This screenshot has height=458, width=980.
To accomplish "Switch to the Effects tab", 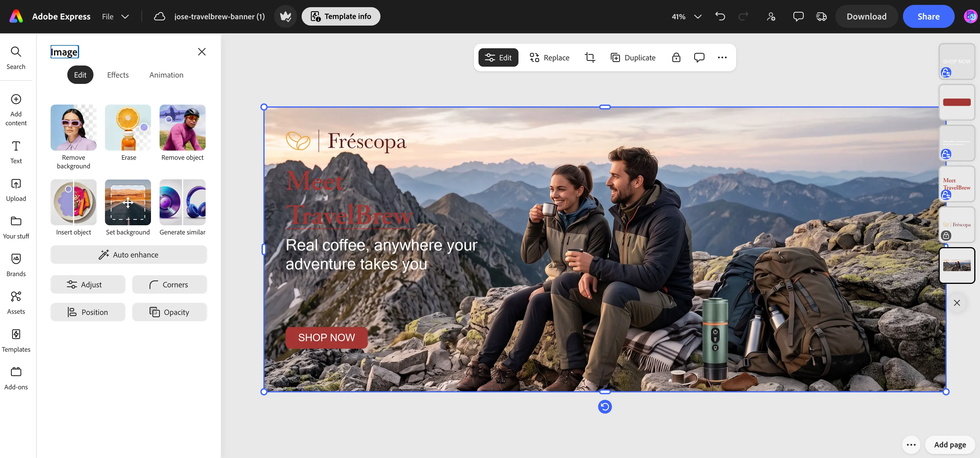I will [118, 75].
